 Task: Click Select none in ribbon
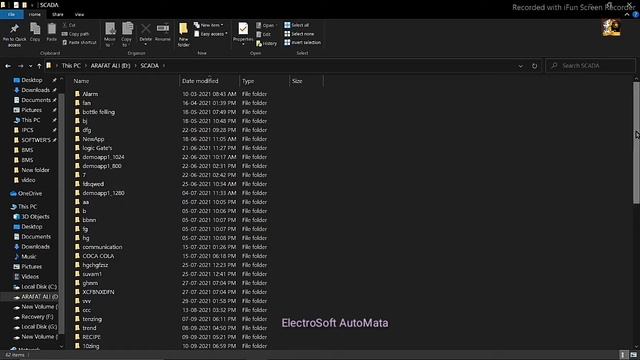[299, 34]
